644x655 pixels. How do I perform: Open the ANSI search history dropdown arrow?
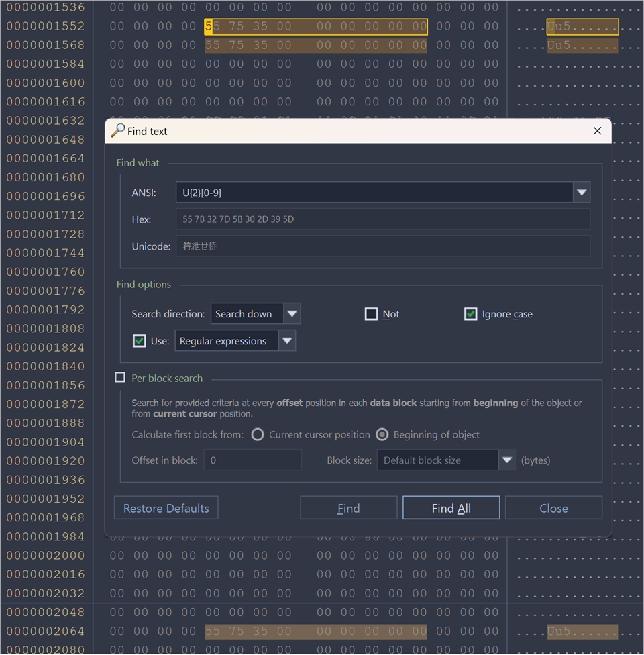coord(582,193)
